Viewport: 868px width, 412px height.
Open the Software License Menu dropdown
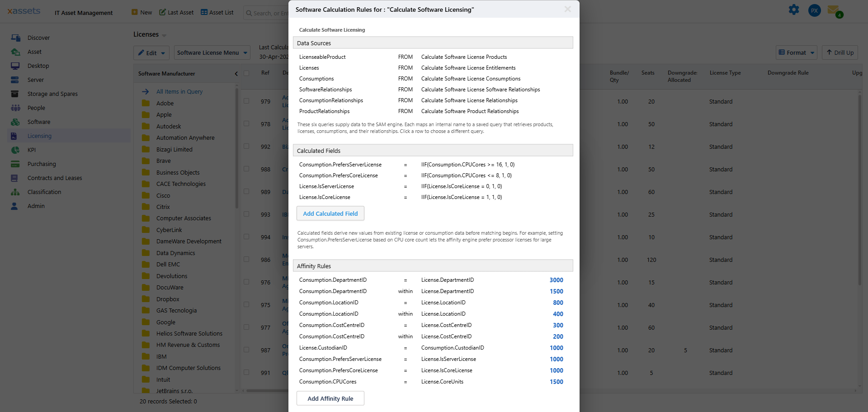[212, 53]
